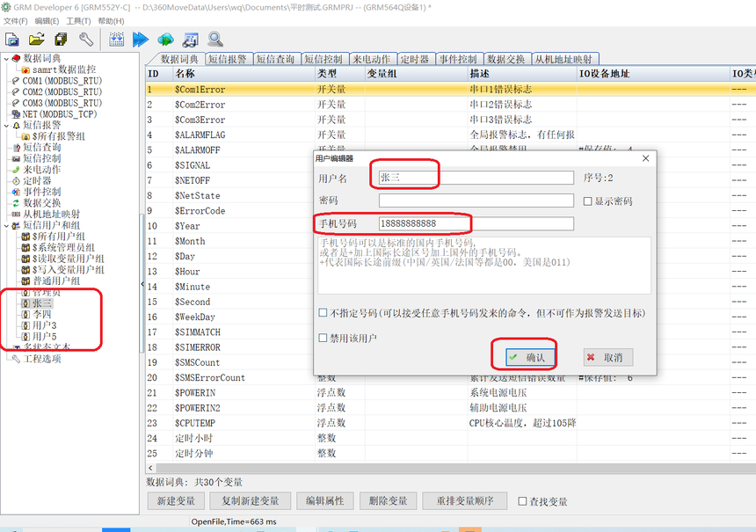Collapse the 短信报警 tree node
The image size is (756, 532).
tap(6, 126)
